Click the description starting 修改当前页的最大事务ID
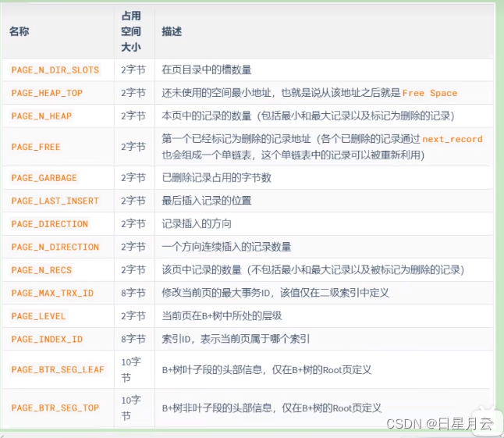Viewport: 504px width, 438px height. coord(275,293)
